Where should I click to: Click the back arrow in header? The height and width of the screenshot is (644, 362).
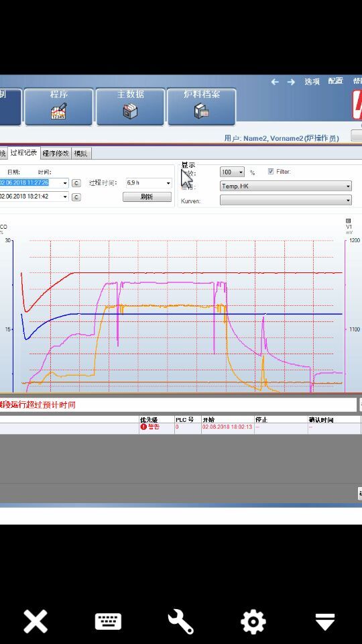(x=275, y=82)
